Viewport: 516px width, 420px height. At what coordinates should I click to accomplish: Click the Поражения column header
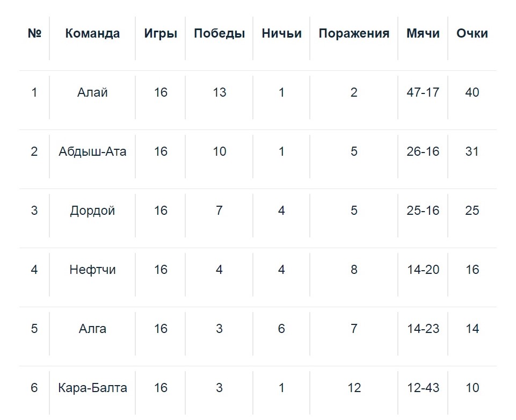click(354, 33)
